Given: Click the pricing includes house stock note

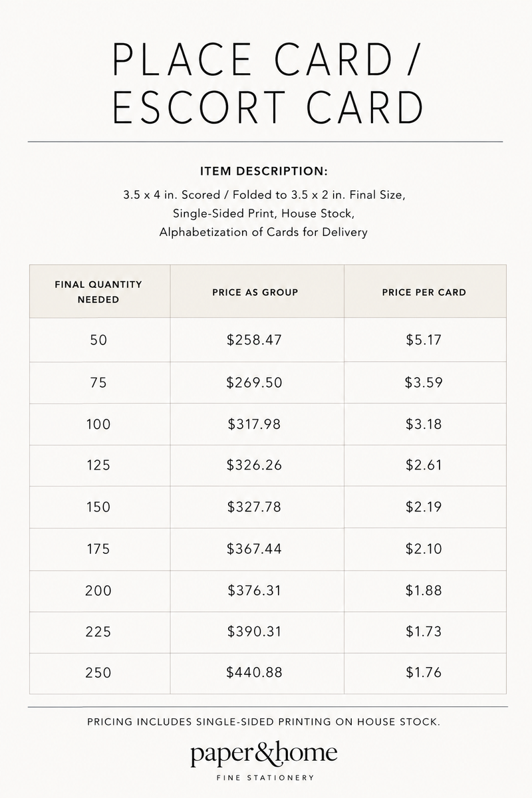Looking at the screenshot, I should click(263, 722).
